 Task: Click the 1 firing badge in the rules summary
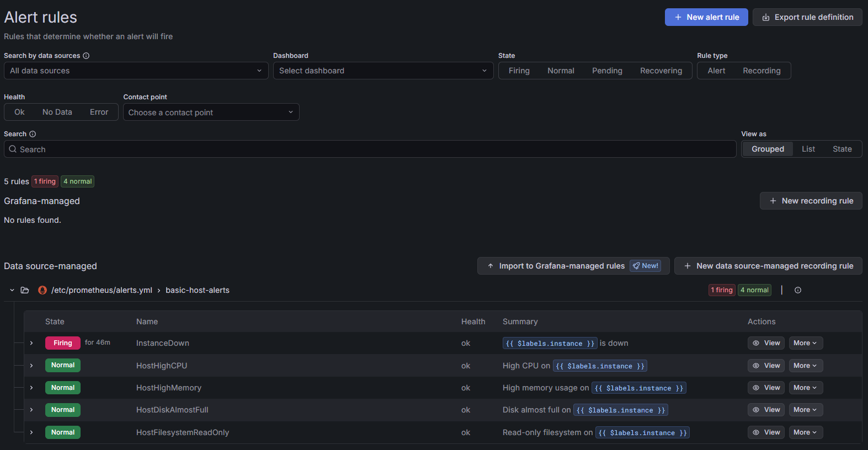[x=45, y=181]
